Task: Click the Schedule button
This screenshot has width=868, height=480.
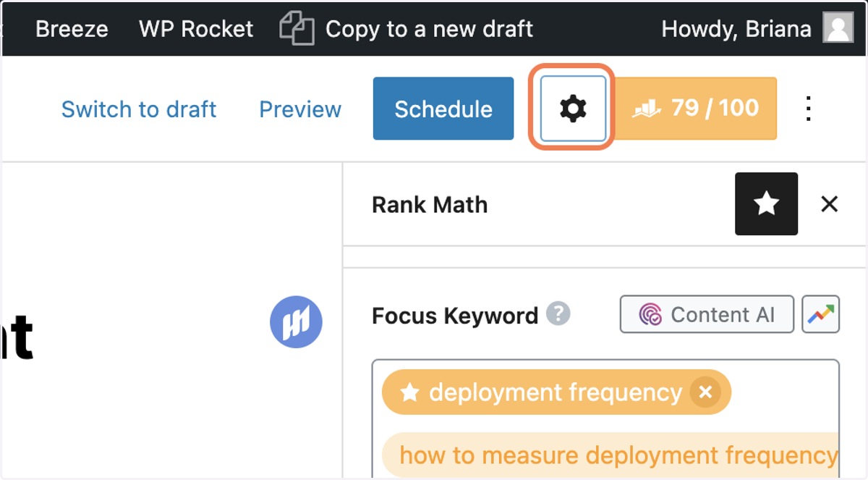Action: pyautogui.click(x=443, y=109)
